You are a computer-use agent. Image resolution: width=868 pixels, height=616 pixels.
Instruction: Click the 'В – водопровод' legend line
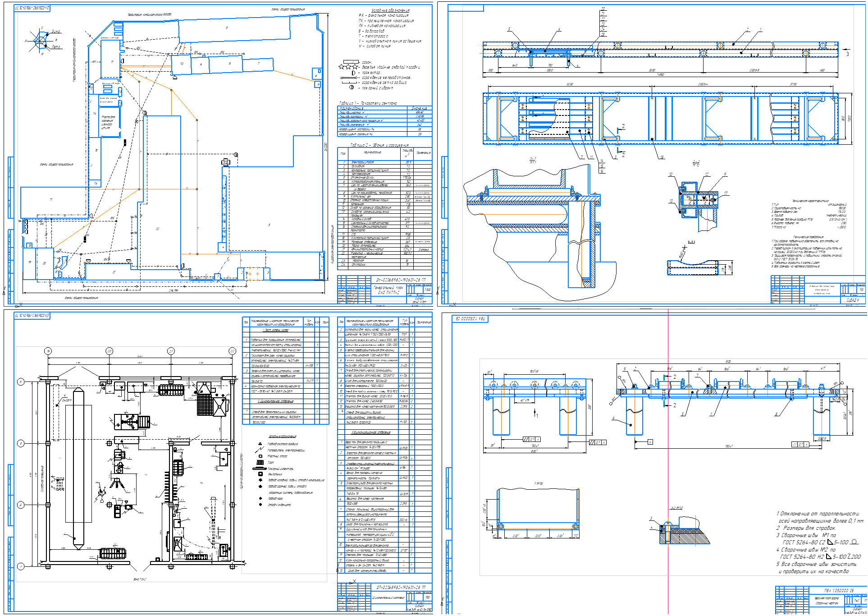click(372, 31)
